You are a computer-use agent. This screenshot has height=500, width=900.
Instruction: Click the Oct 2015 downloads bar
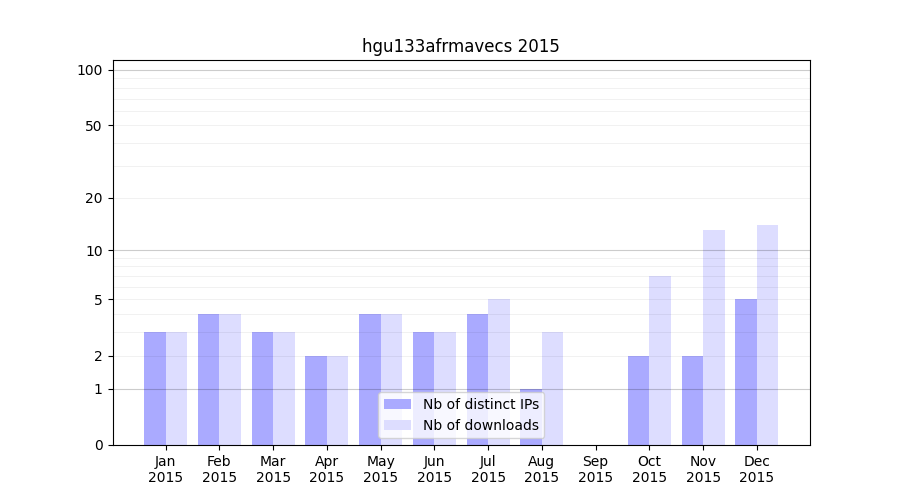660,360
